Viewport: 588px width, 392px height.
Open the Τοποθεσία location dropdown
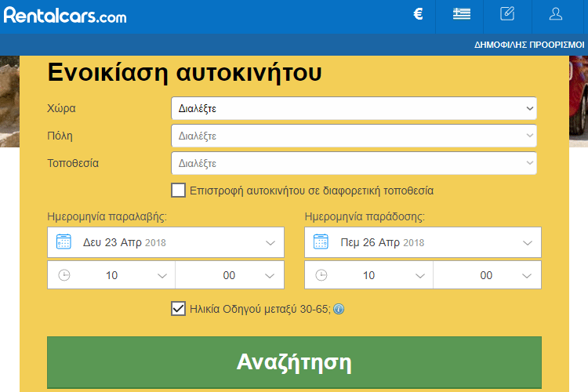(354, 163)
